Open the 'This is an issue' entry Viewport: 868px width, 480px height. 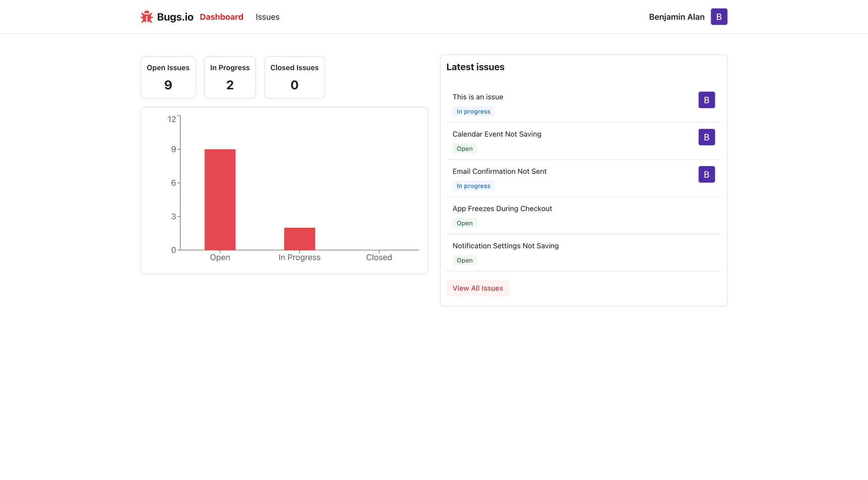[x=478, y=97]
